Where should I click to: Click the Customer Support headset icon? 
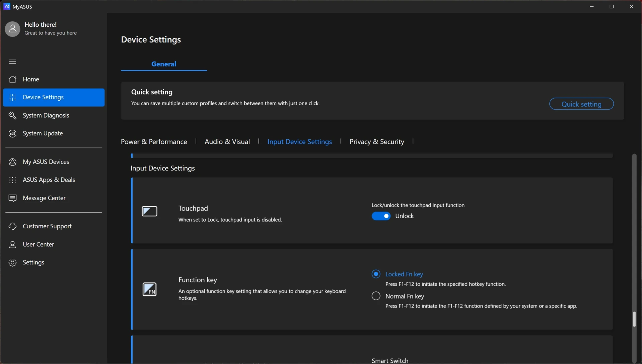coord(12,226)
